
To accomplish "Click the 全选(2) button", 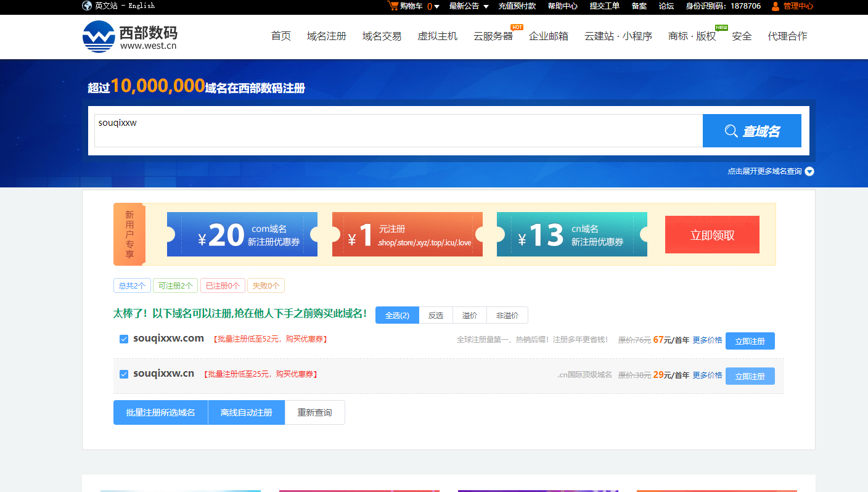I will tap(397, 315).
